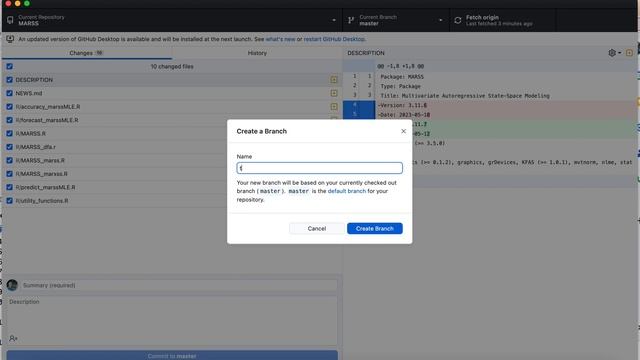Focus the branch Name input field
Viewport: 640px width, 360px height.
point(320,168)
